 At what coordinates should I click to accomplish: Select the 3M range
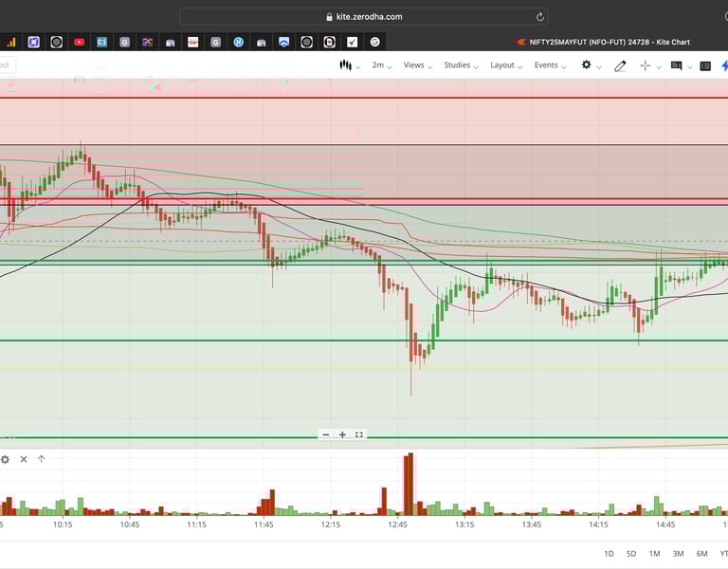point(679,554)
